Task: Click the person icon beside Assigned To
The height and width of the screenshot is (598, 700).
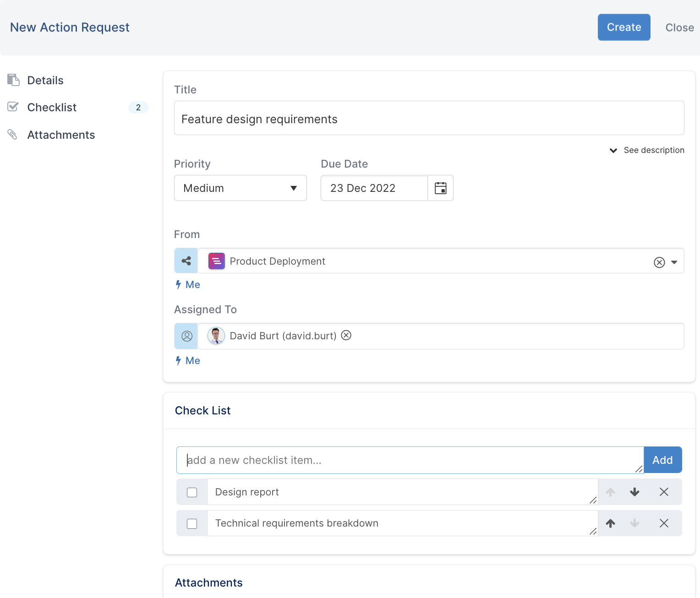Action: [x=186, y=336]
